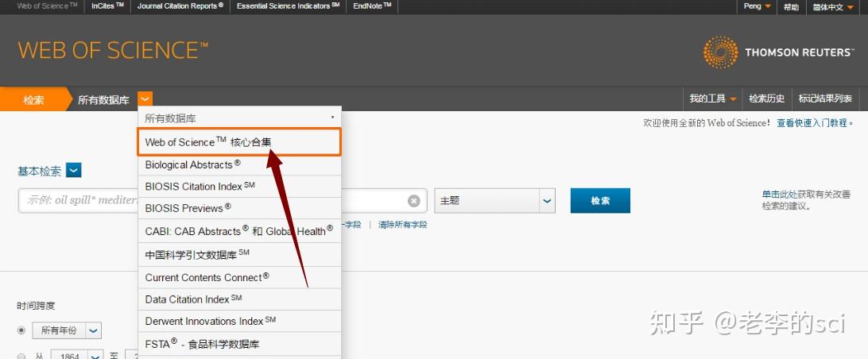The image size is (868, 359).
Task: Open EndNote from top bar
Action: pos(372,6)
